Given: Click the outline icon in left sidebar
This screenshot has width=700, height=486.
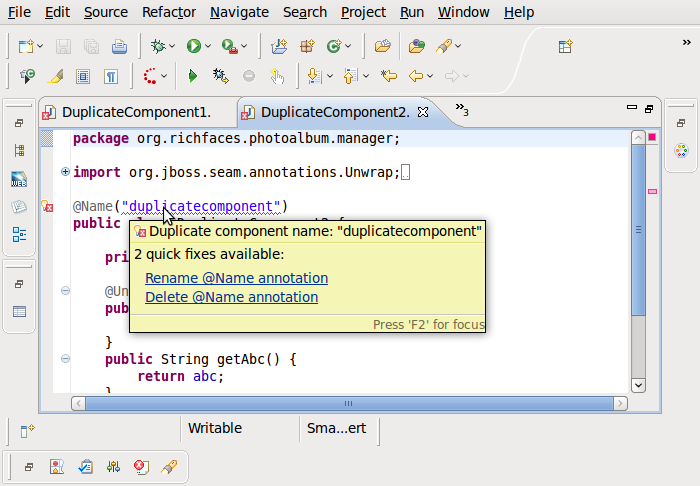Looking at the screenshot, I should pos(19,235).
